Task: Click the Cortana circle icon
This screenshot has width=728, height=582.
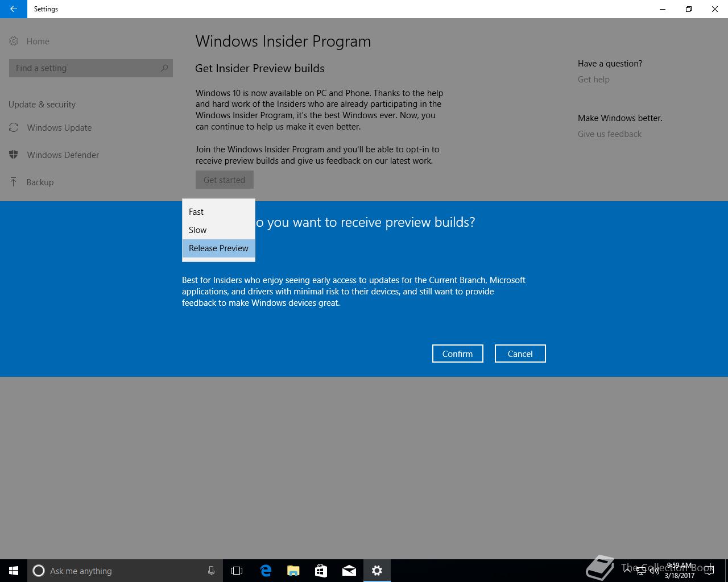Action: [x=39, y=571]
